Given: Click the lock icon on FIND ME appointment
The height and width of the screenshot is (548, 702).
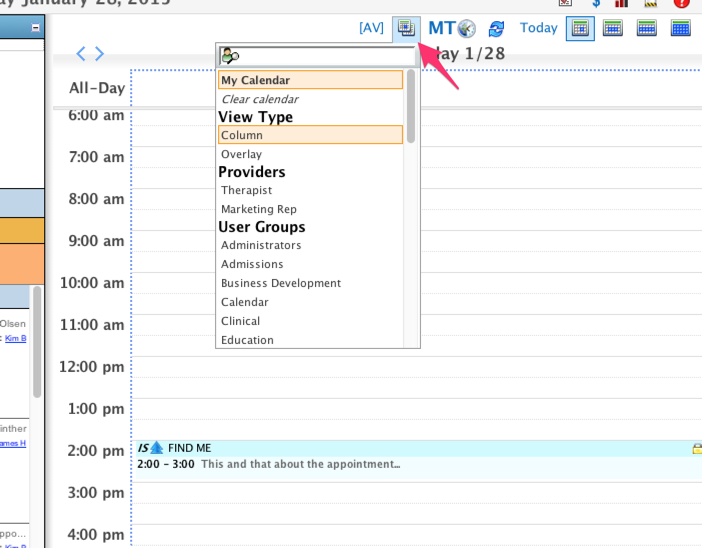Looking at the screenshot, I should tap(697, 448).
